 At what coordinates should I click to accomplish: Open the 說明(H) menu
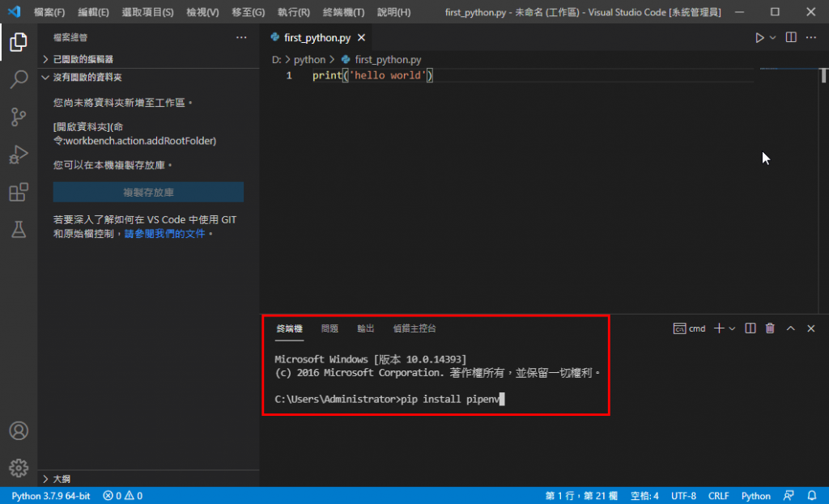pyautogui.click(x=393, y=11)
